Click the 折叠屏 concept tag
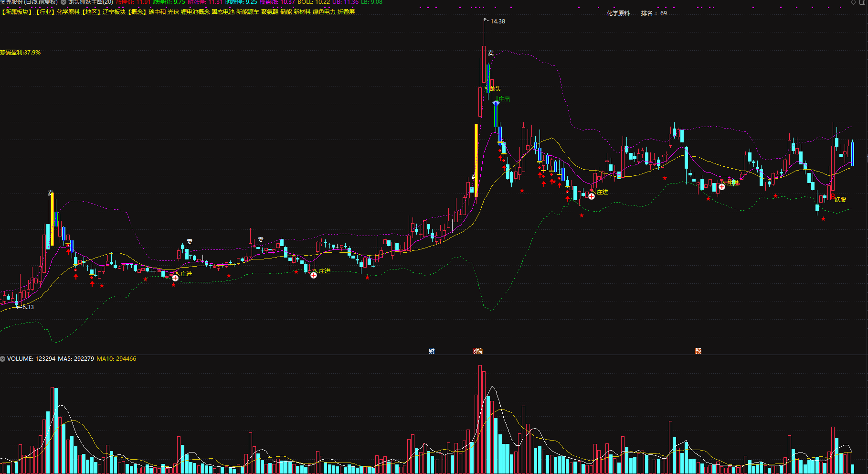 point(346,12)
